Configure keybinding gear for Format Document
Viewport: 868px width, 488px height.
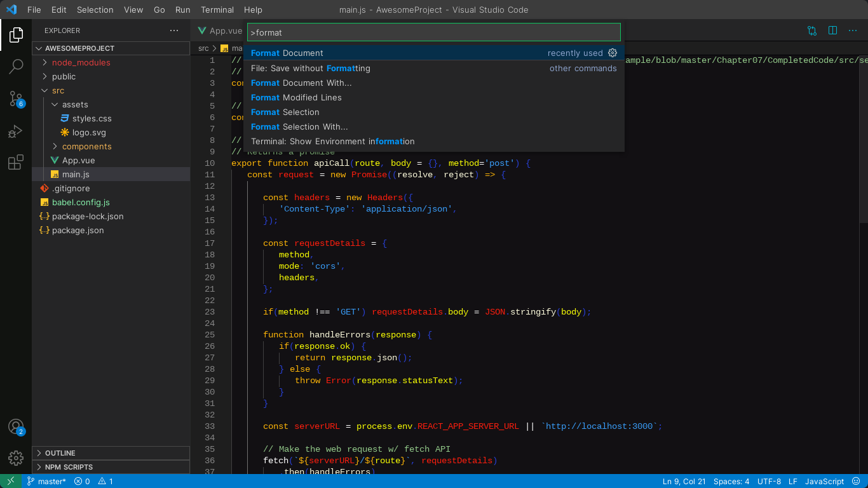pos(613,53)
